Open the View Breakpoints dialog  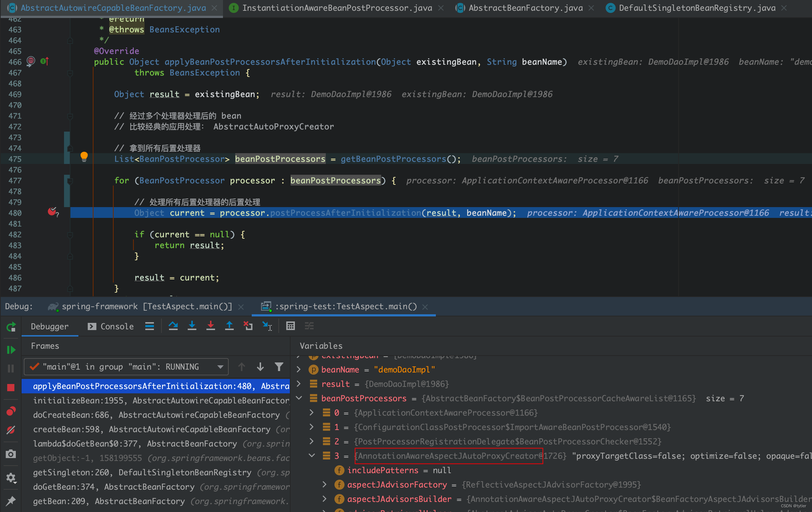tap(11, 411)
